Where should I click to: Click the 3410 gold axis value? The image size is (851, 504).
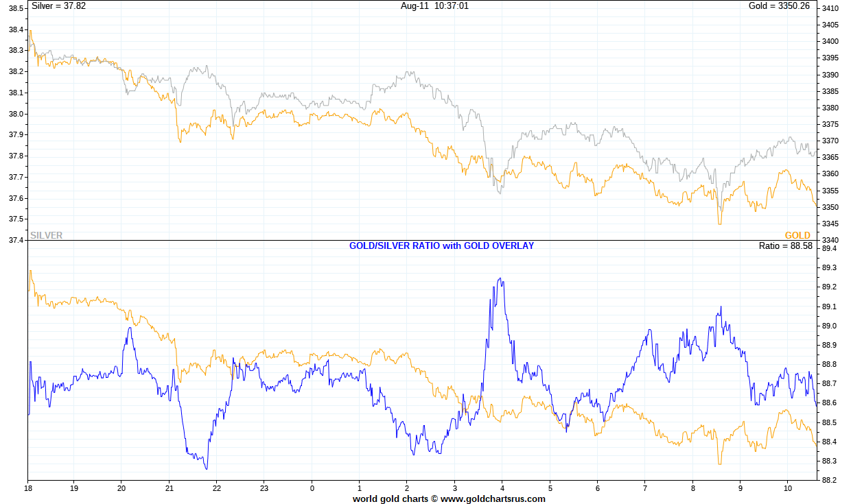pyautogui.click(x=830, y=8)
